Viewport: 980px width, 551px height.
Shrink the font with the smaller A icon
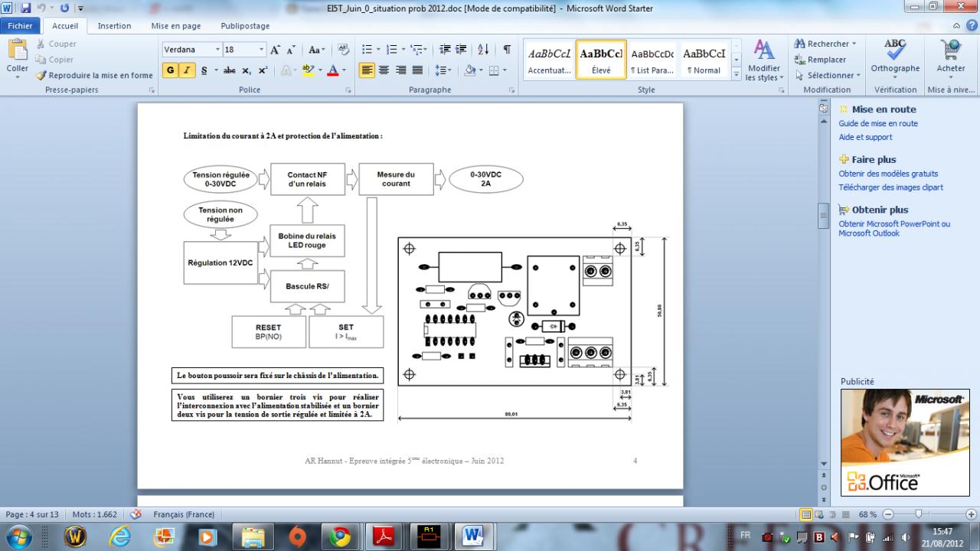[x=291, y=50]
